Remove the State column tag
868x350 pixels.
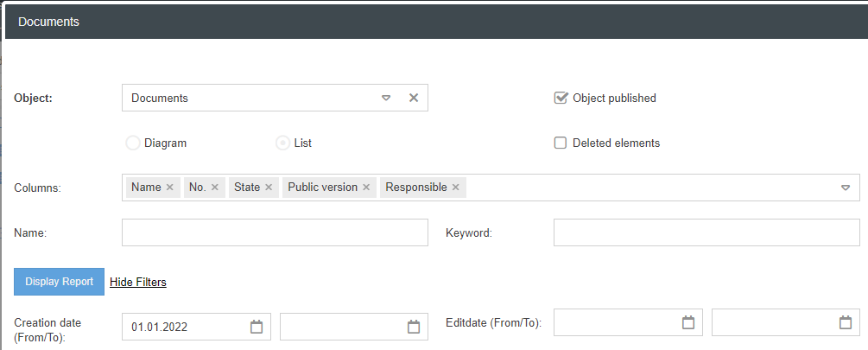[269, 188]
